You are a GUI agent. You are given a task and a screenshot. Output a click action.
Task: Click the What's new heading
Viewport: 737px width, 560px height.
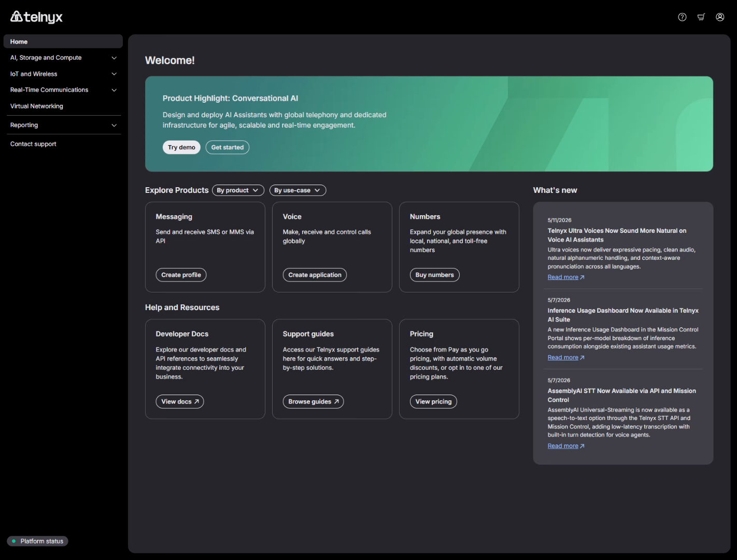coord(555,190)
